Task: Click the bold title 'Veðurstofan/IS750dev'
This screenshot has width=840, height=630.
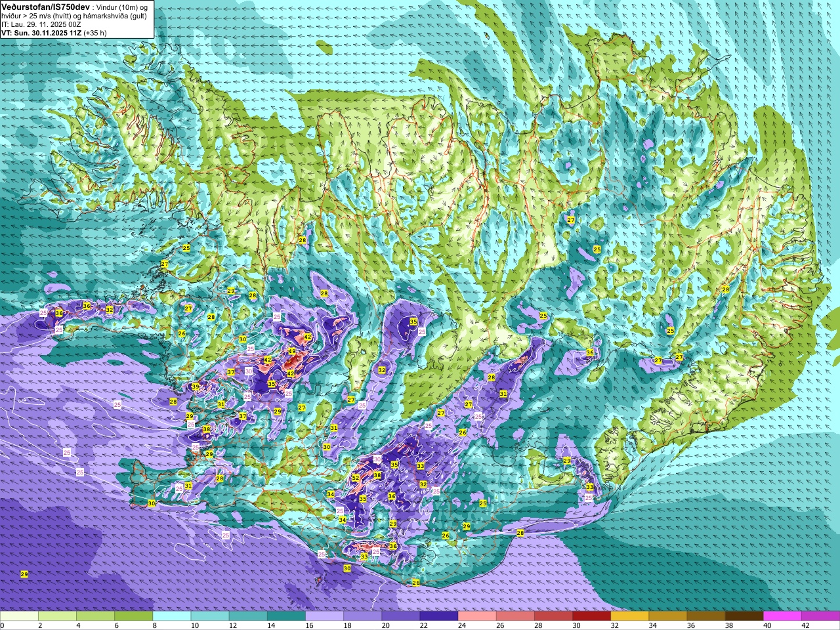Action: pyautogui.click(x=45, y=6)
